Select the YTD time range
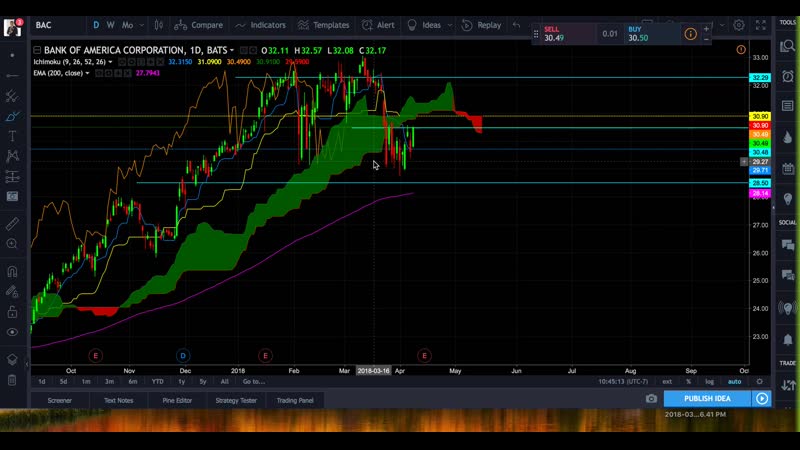The image size is (800, 450). coord(157,382)
